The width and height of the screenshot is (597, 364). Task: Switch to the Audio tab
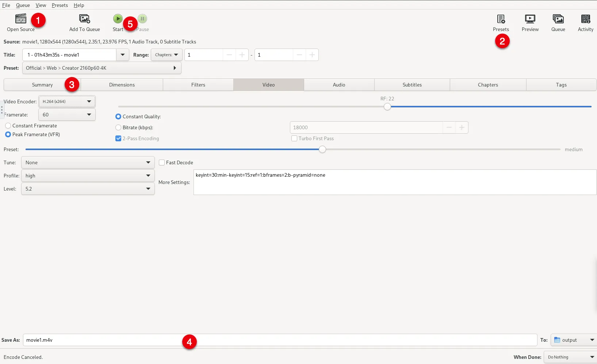pos(339,85)
